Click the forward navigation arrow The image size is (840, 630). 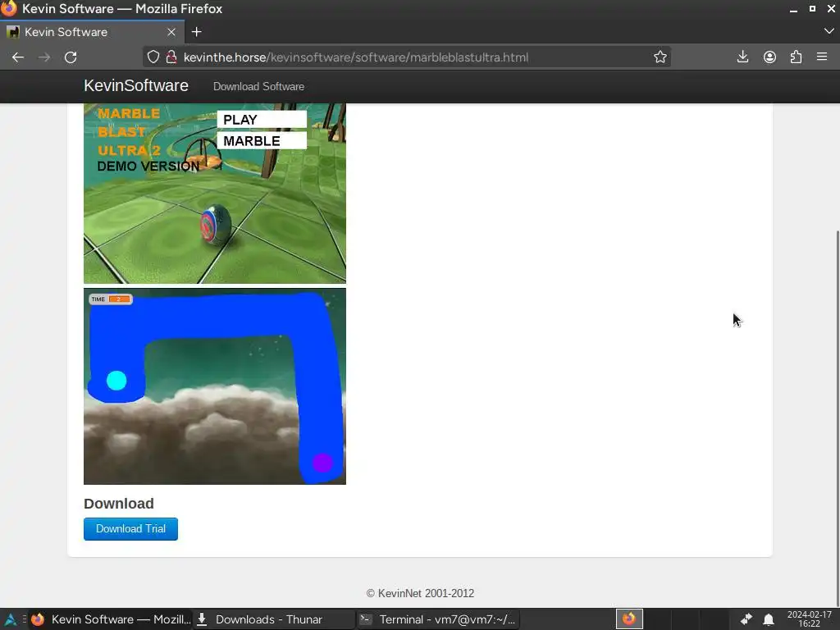tap(44, 57)
